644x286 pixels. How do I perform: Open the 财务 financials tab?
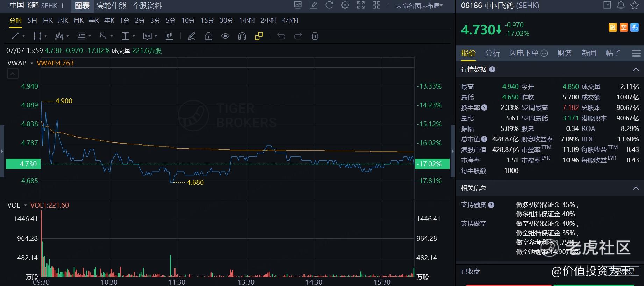pyautogui.click(x=565, y=53)
